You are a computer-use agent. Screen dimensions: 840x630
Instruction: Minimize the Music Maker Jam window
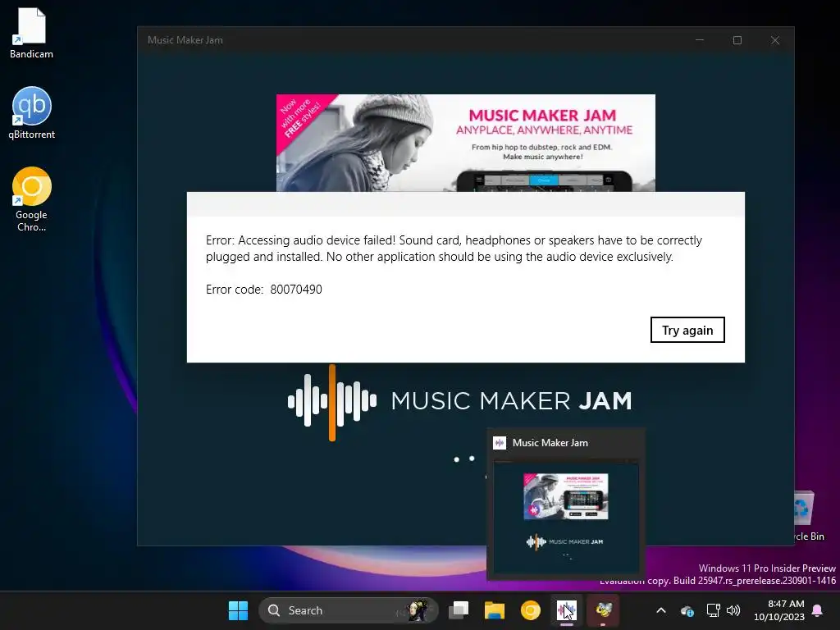click(x=700, y=40)
